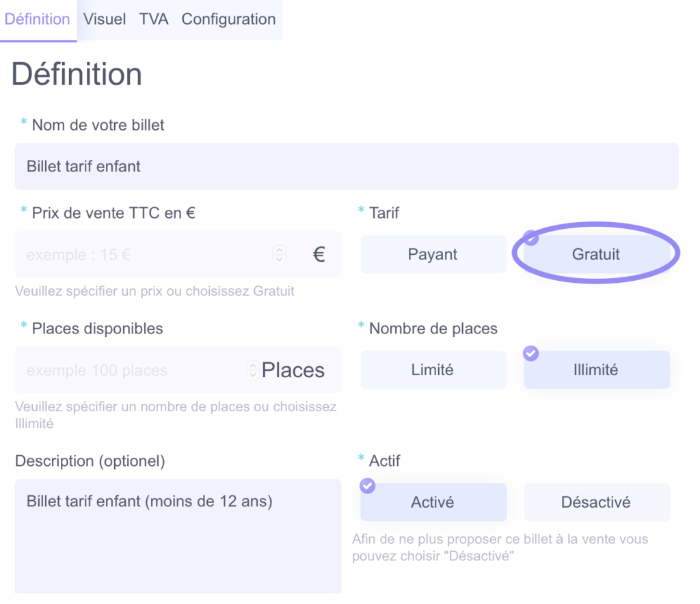Viewport: 700px width, 604px height.
Task: Click the price field stepper arrows
Action: coord(280,254)
